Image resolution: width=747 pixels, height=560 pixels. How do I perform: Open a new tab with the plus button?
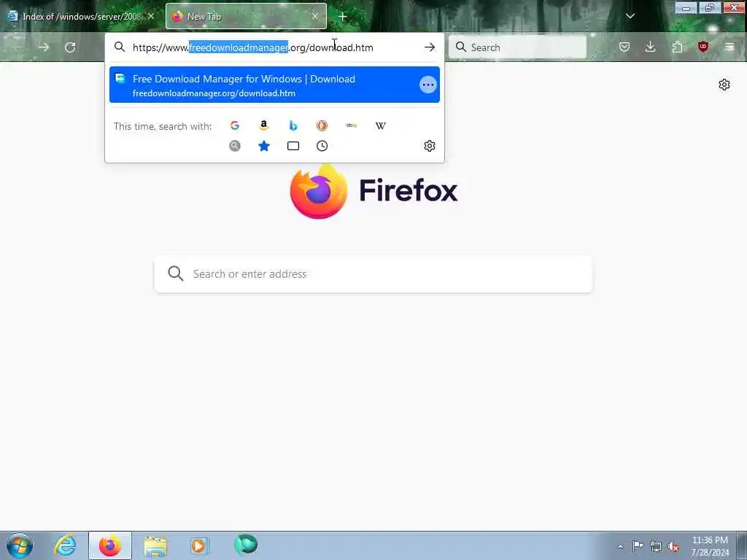click(343, 17)
